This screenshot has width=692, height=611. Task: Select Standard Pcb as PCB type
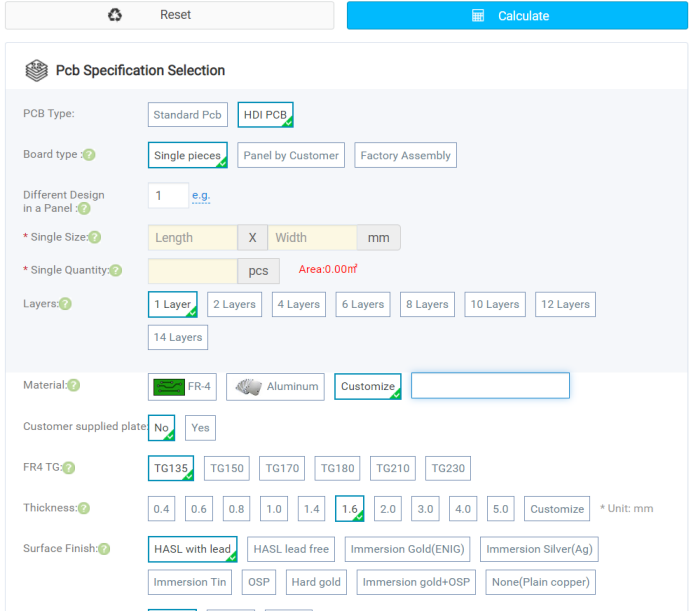point(187,115)
